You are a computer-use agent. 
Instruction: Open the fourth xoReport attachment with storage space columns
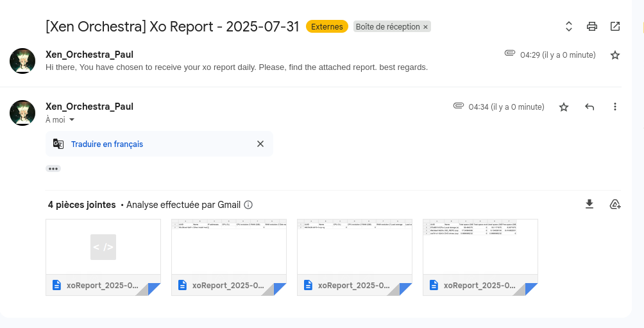[x=480, y=257]
